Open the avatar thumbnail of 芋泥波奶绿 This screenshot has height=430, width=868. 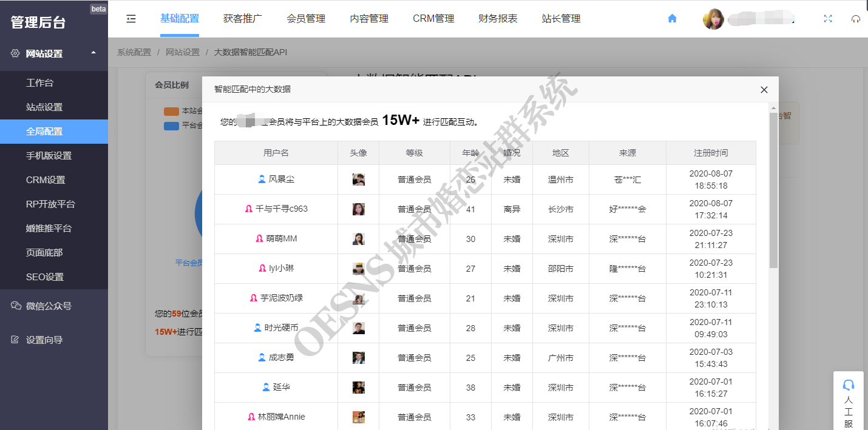(359, 298)
